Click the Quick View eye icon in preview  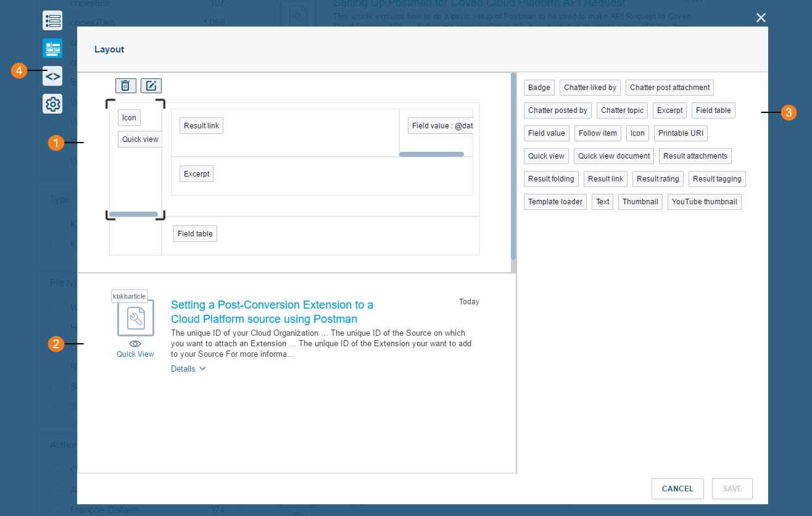[135, 344]
